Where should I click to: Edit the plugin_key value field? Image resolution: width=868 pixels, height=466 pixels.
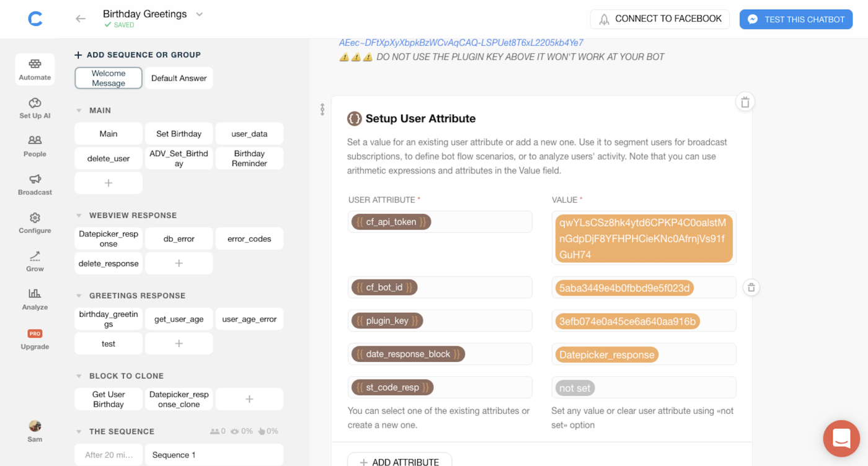click(644, 321)
